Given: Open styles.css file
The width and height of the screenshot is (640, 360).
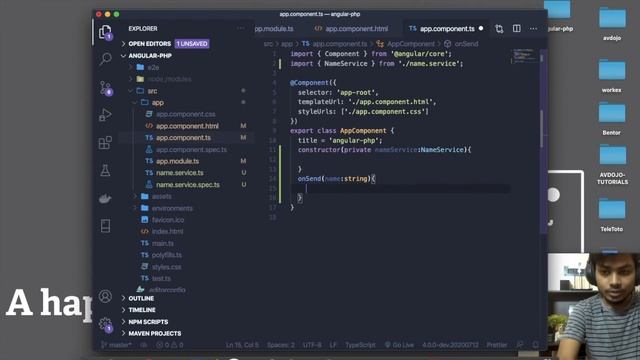Looking at the screenshot, I should click(x=167, y=267).
